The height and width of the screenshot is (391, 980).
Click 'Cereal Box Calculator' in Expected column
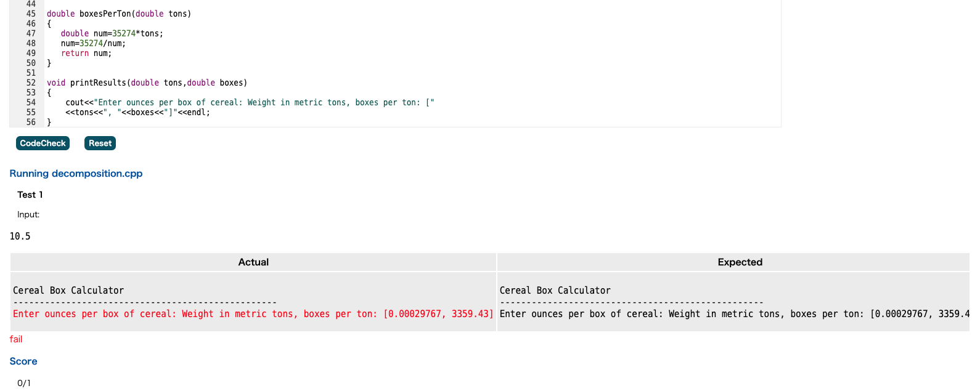click(555, 291)
